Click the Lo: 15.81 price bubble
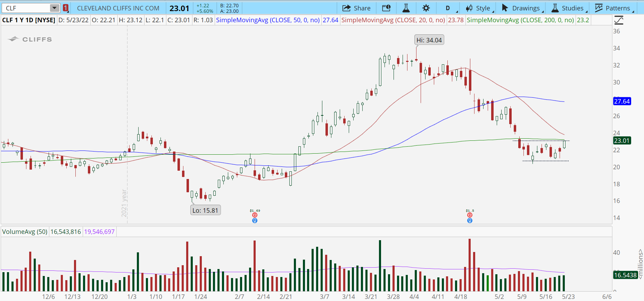The height and width of the screenshot is (301, 644). click(205, 210)
